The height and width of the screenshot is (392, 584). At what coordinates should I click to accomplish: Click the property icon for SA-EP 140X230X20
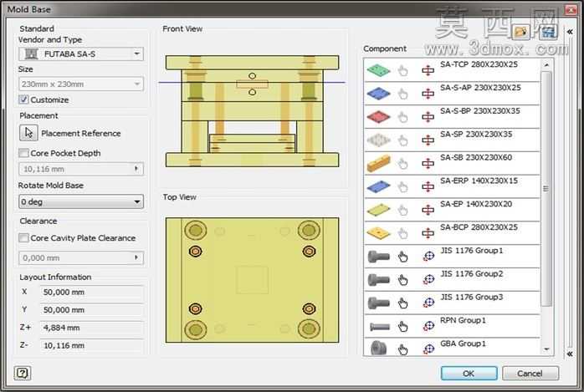click(x=428, y=210)
